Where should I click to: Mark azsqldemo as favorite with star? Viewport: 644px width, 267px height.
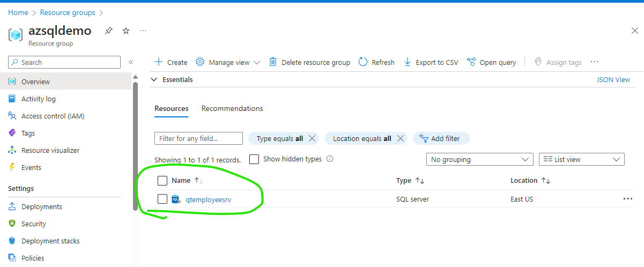126,31
